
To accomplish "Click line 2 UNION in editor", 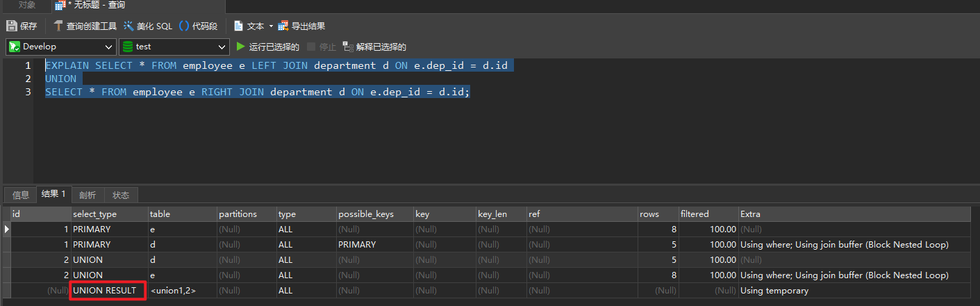I will point(61,79).
